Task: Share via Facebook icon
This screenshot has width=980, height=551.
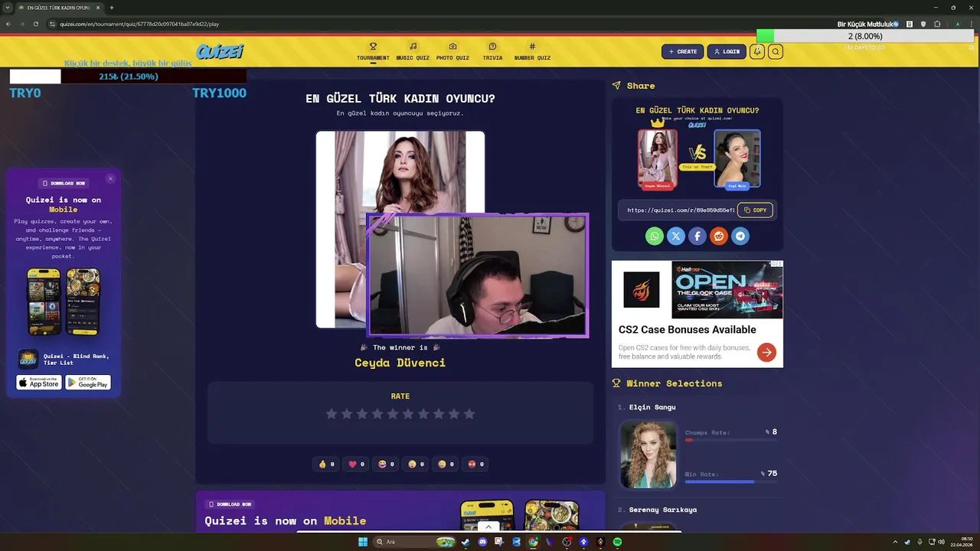Action: point(697,236)
